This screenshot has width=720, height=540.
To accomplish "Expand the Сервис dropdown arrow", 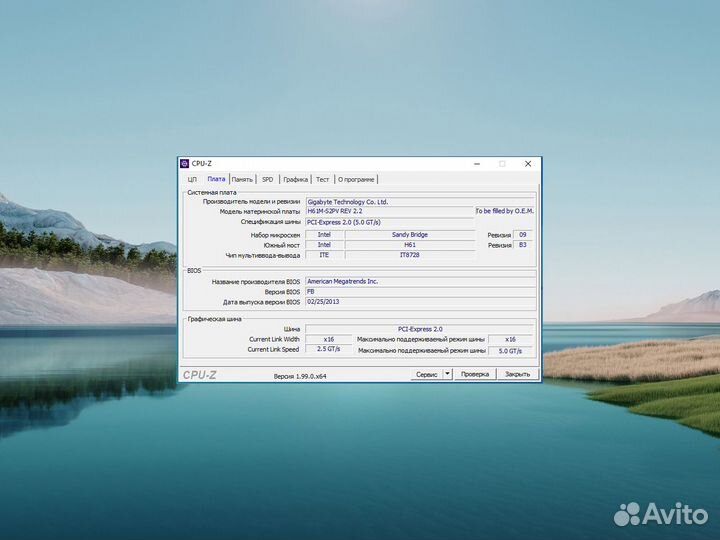I will point(448,374).
